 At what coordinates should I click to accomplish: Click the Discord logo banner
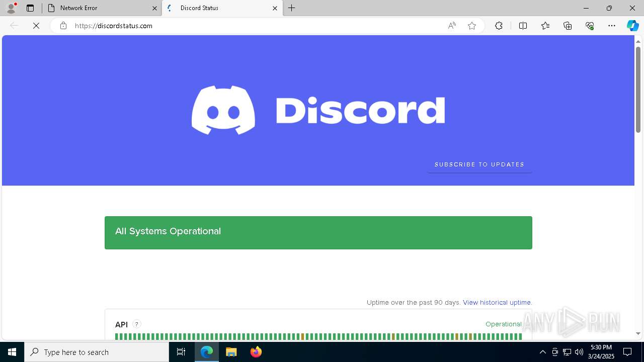(x=318, y=110)
